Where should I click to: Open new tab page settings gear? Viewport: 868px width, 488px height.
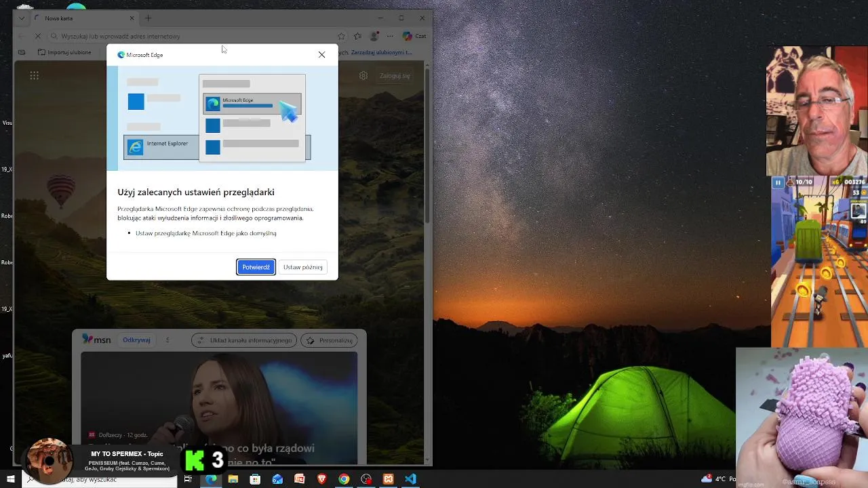(363, 75)
